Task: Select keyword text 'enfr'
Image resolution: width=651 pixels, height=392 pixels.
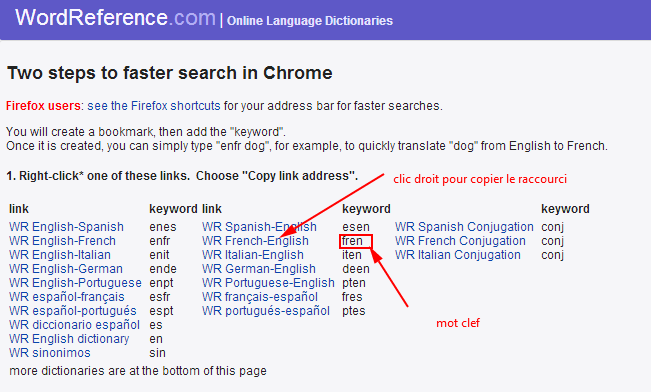Action: (160, 241)
